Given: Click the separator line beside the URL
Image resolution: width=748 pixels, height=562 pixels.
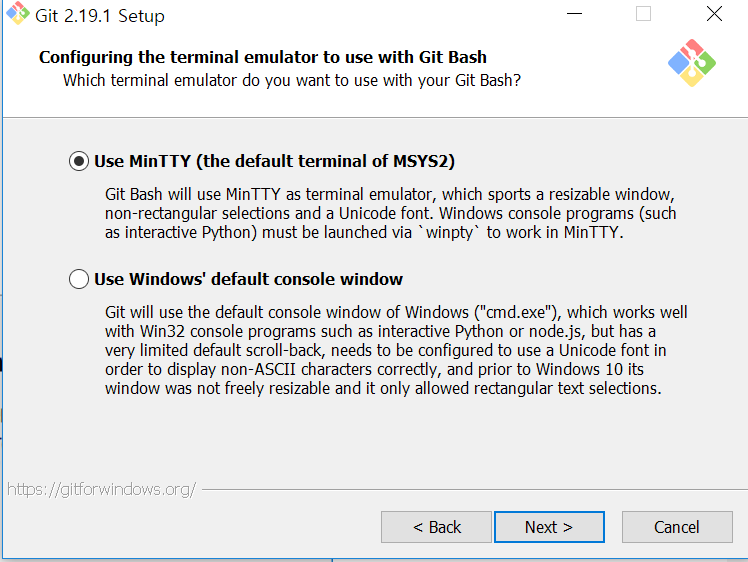Looking at the screenshot, I should [475, 489].
